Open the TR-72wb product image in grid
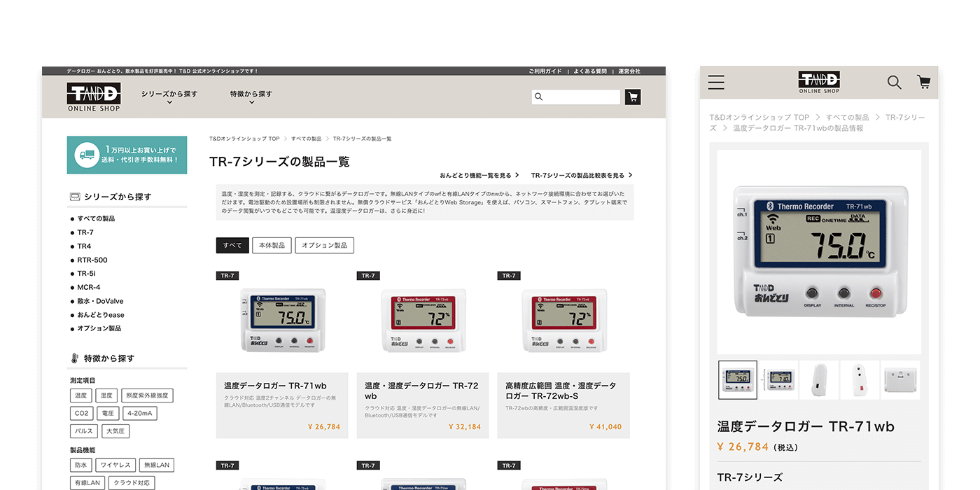The height and width of the screenshot is (490, 980). 423,319
